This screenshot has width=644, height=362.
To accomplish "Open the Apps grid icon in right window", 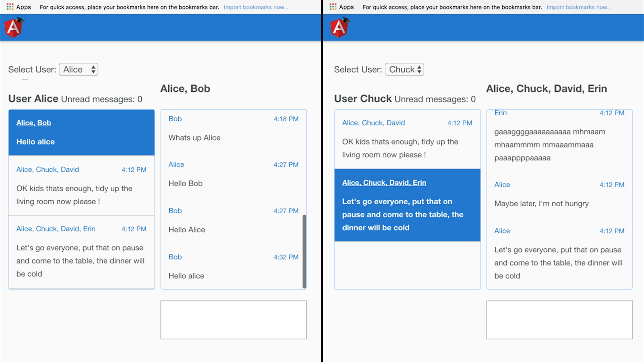I will [x=333, y=7].
